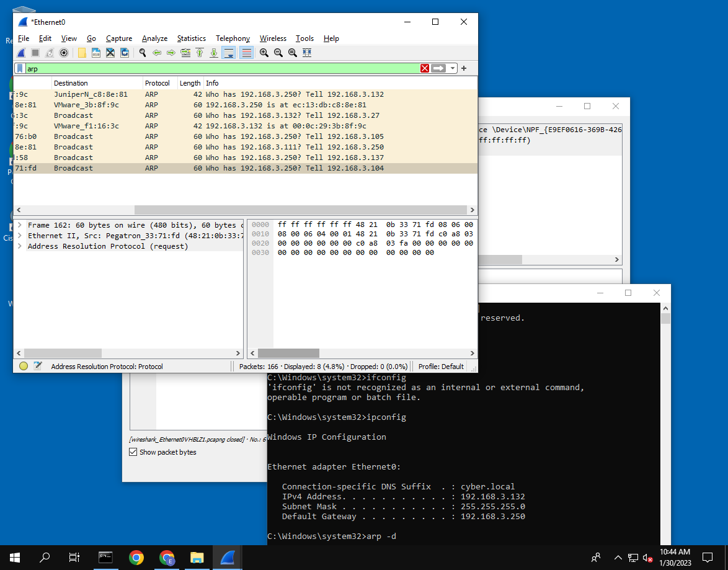Open the Tools menu

[304, 38]
